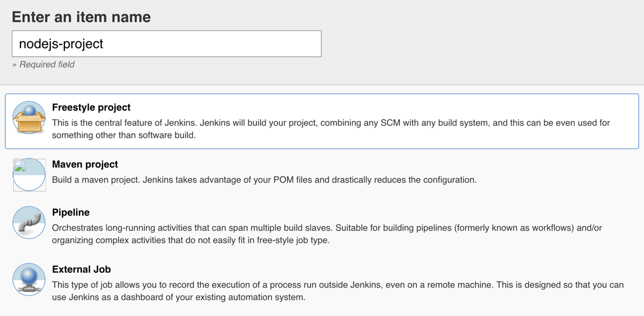Screen dimensions: 644x316
Task: Choose the Maven project title
Action: click(85, 164)
